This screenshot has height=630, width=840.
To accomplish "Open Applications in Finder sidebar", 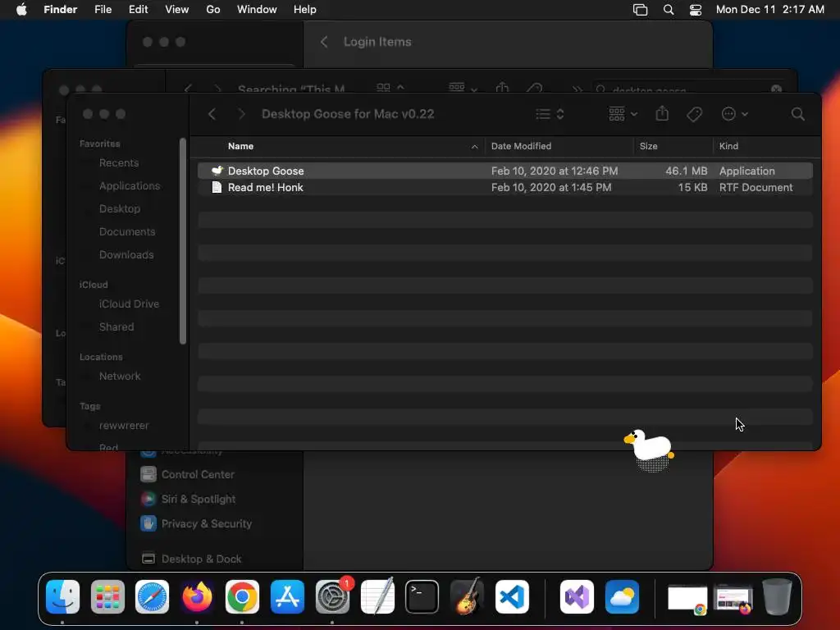I will tap(129, 186).
